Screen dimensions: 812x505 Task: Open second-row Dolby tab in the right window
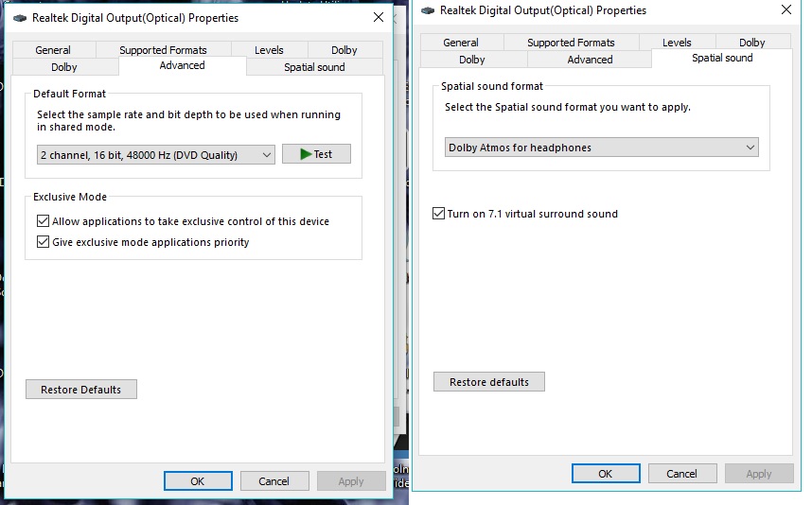472,60
